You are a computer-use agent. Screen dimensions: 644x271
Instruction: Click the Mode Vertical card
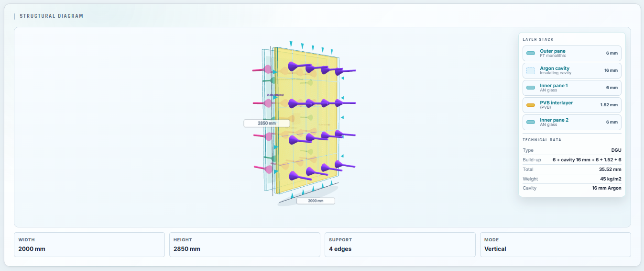555,245
